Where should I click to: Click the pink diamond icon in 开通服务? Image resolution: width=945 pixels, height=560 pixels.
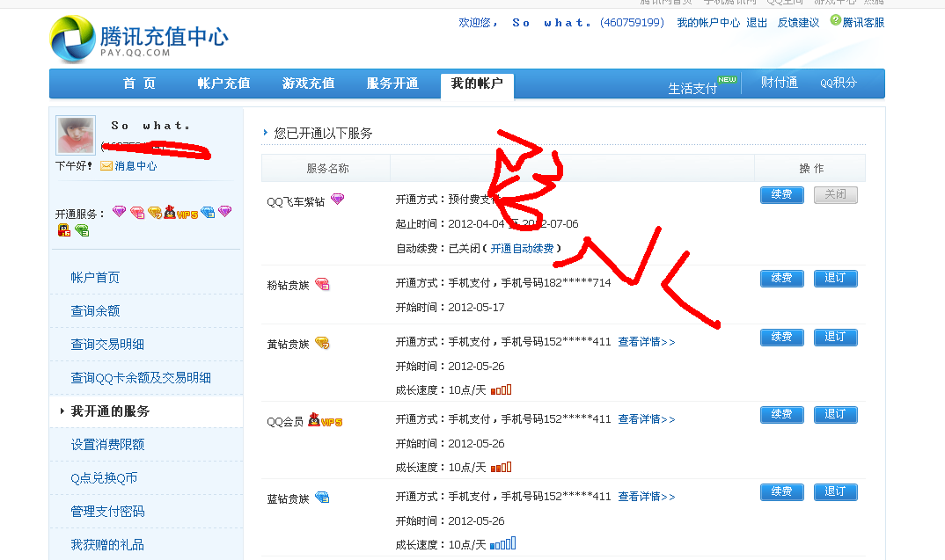click(x=137, y=213)
